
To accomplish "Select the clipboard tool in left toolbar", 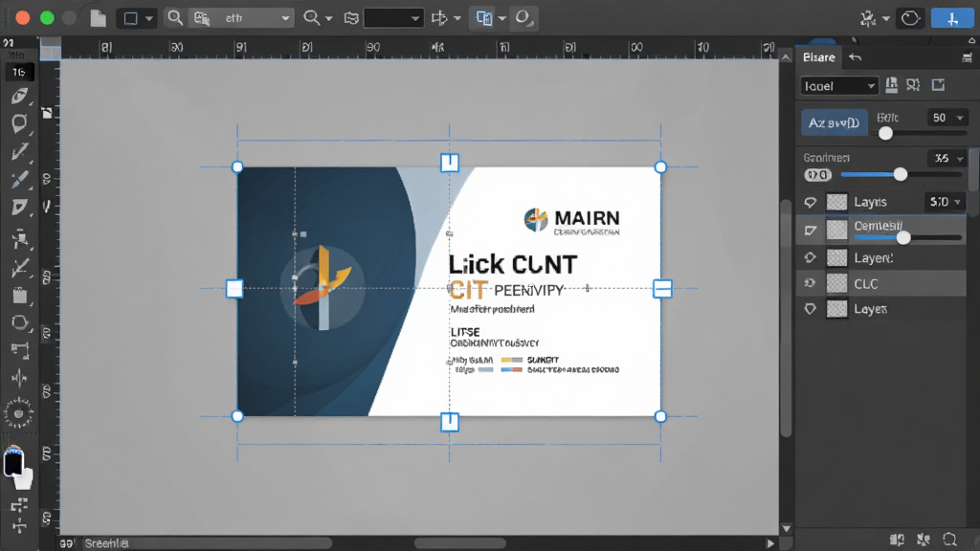I will click(19, 296).
